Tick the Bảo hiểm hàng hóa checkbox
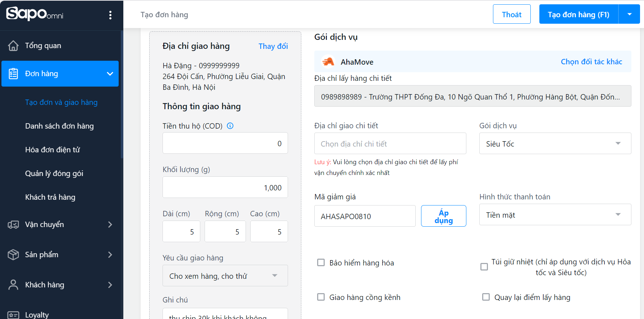Screen dimensions: 644x319 click(x=321, y=263)
